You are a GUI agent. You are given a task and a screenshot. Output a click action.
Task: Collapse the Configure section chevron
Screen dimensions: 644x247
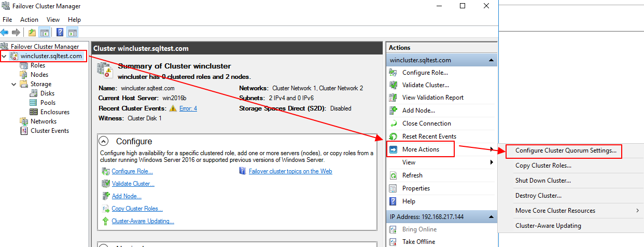click(x=104, y=141)
